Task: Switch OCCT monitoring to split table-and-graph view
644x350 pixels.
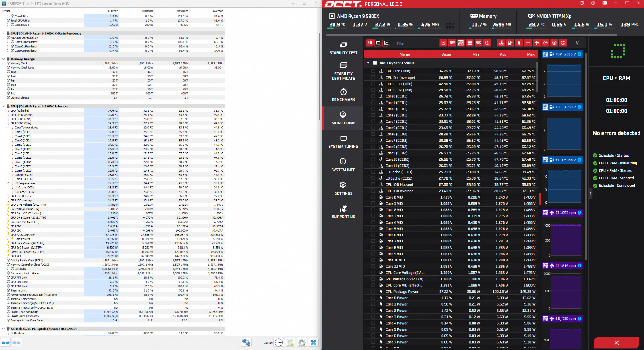Action: [x=369, y=43]
